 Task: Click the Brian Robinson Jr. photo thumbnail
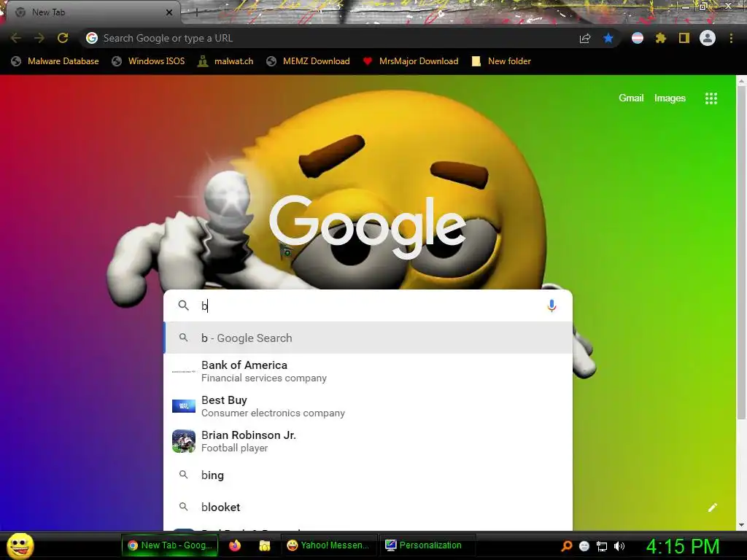coord(183,441)
